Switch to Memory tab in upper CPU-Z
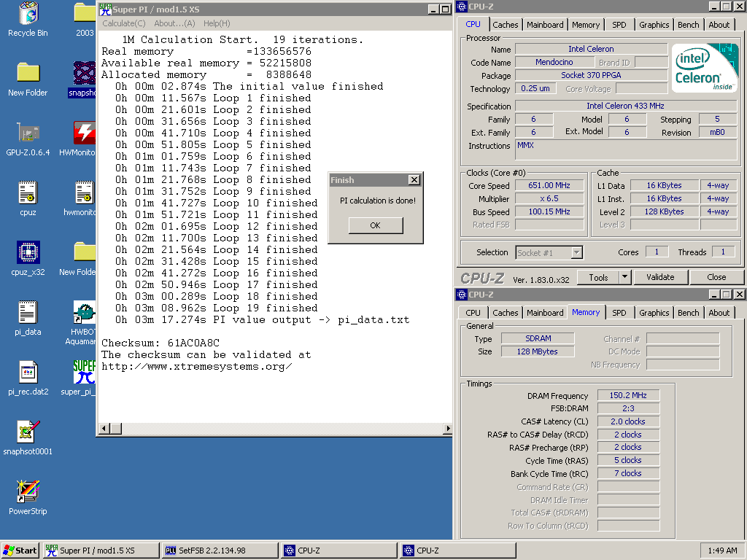This screenshot has height=560, width=747. pyautogui.click(x=586, y=25)
